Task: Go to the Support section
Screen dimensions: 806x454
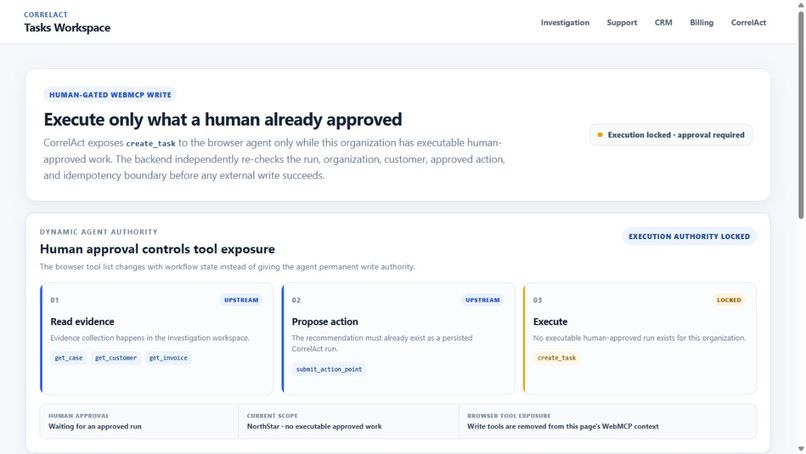Action: pos(621,23)
